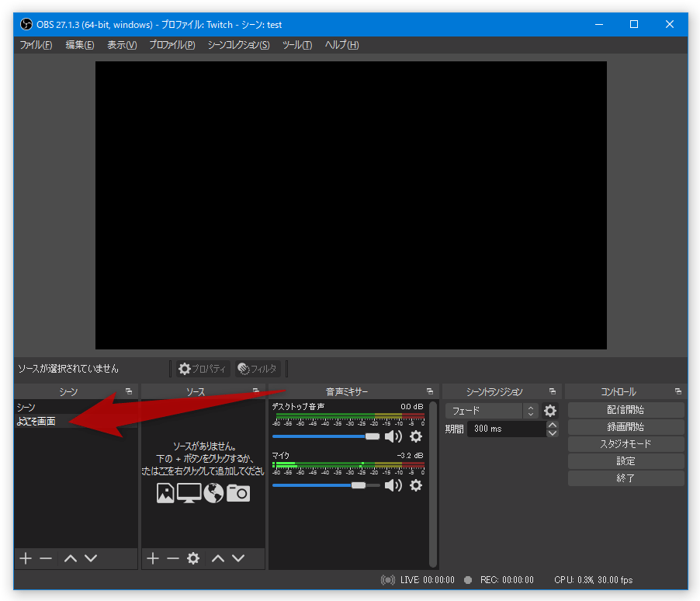Open 設定 settings

coord(626,461)
